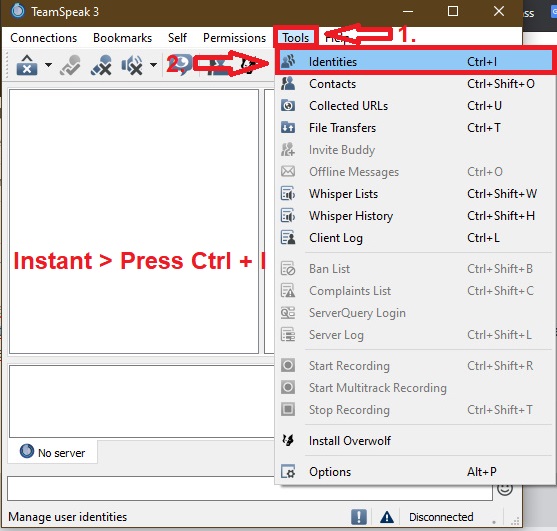Click the Ban List menu entry
The image size is (557, 531).
415,269
